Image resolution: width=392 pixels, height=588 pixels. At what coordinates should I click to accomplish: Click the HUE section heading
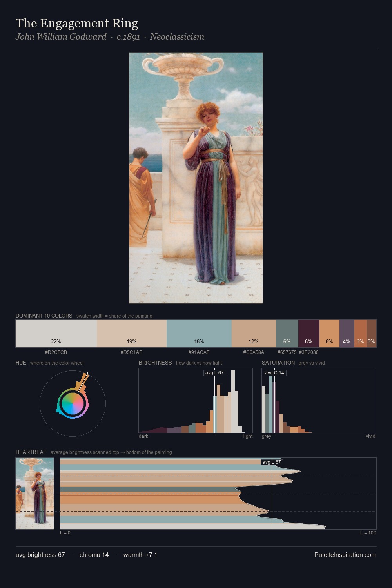[x=21, y=363]
